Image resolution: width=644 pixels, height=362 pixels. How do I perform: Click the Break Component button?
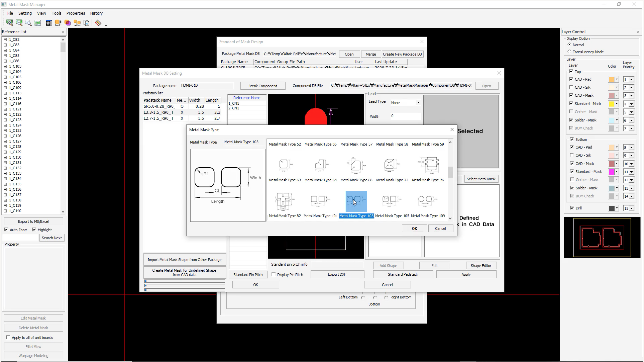[x=262, y=86]
